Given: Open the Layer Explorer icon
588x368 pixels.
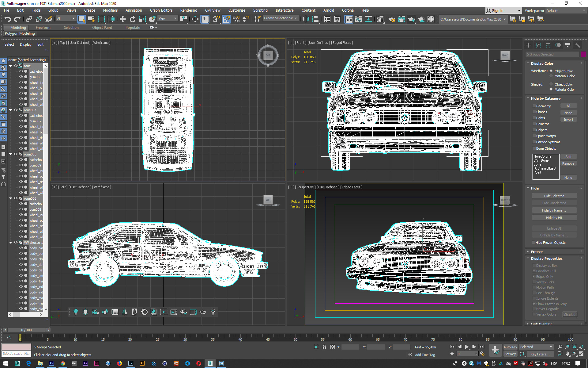Looking at the screenshot, I should pyautogui.click(x=337, y=19).
